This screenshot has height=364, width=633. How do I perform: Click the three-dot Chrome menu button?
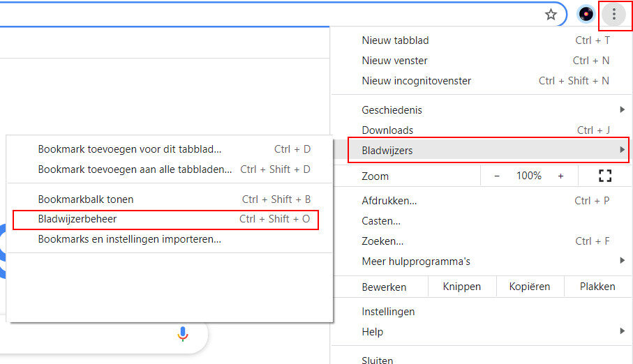pyautogui.click(x=614, y=14)
